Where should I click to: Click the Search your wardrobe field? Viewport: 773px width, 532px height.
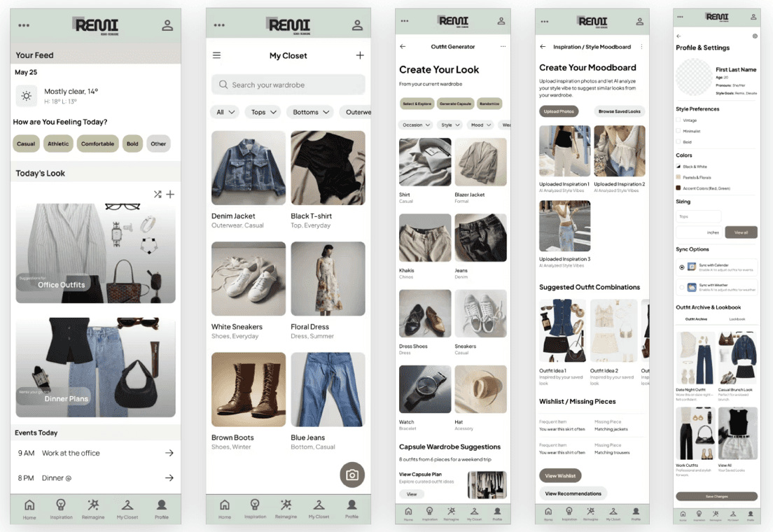(288, 84)
